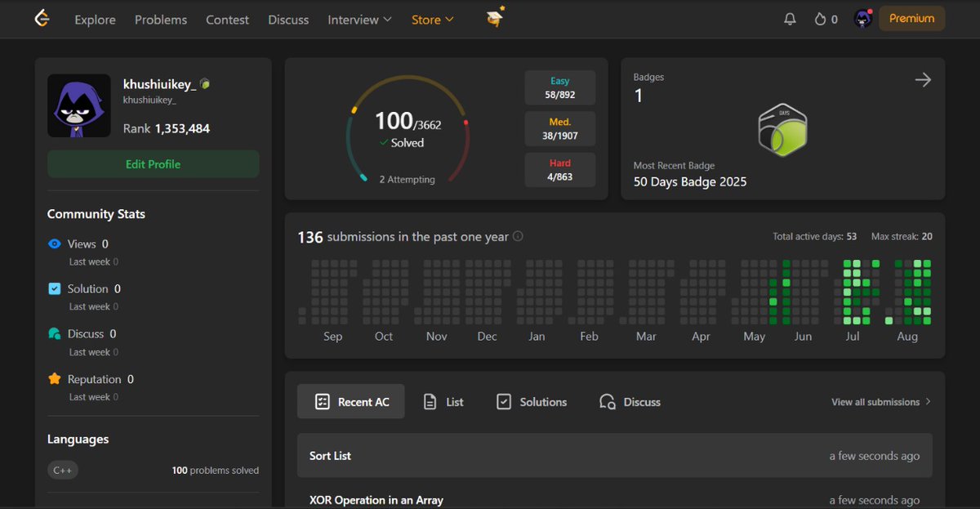The height and width of the screenshot is (509, 980).
Task: Open the user avatar menu in navbar
Action: [863, 19]
